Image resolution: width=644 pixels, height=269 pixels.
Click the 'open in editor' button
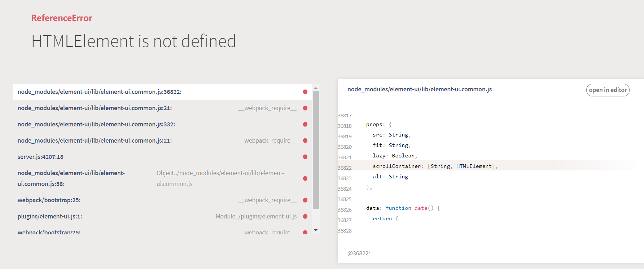click(608, 90)
